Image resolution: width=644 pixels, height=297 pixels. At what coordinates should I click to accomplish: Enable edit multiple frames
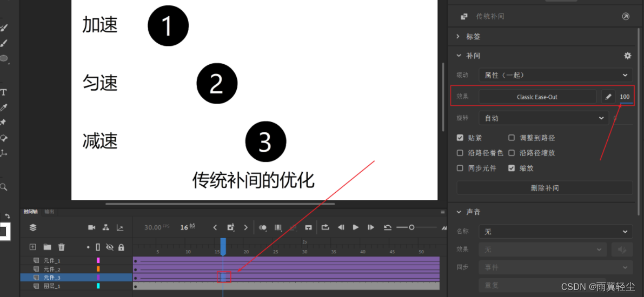pos(278,227)
